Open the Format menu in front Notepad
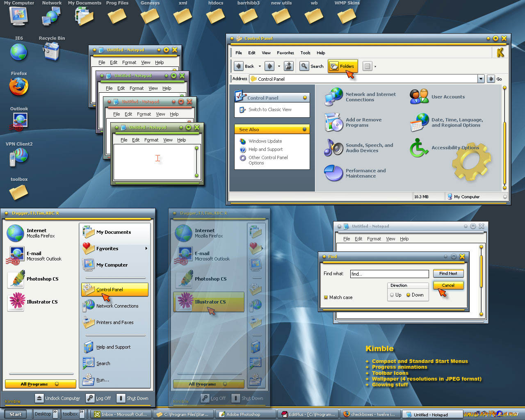The height and width of the screenshot is (420, 525). (151, 140)
